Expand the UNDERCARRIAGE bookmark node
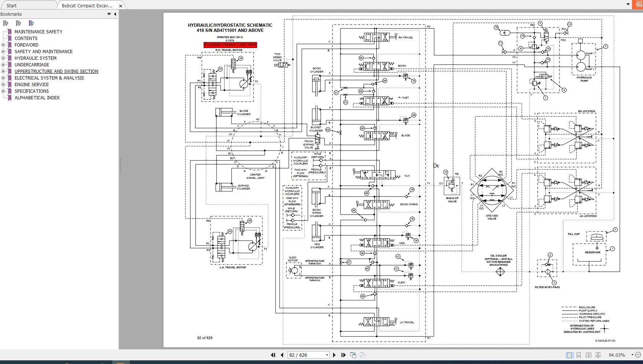 coord(3,65)
